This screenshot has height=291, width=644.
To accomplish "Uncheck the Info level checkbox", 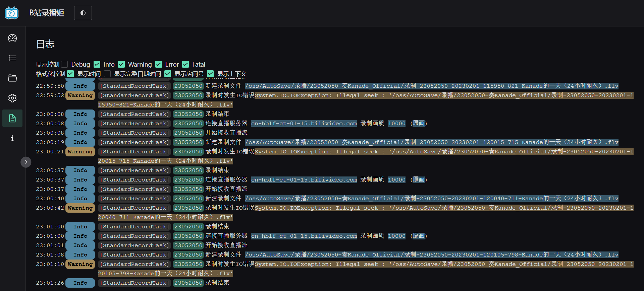I will coord(97,64).
